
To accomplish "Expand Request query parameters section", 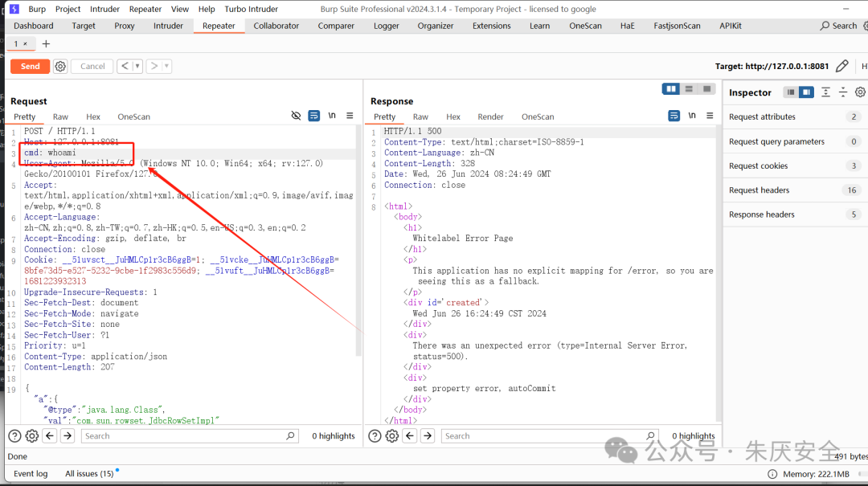I will pos(796,141).
